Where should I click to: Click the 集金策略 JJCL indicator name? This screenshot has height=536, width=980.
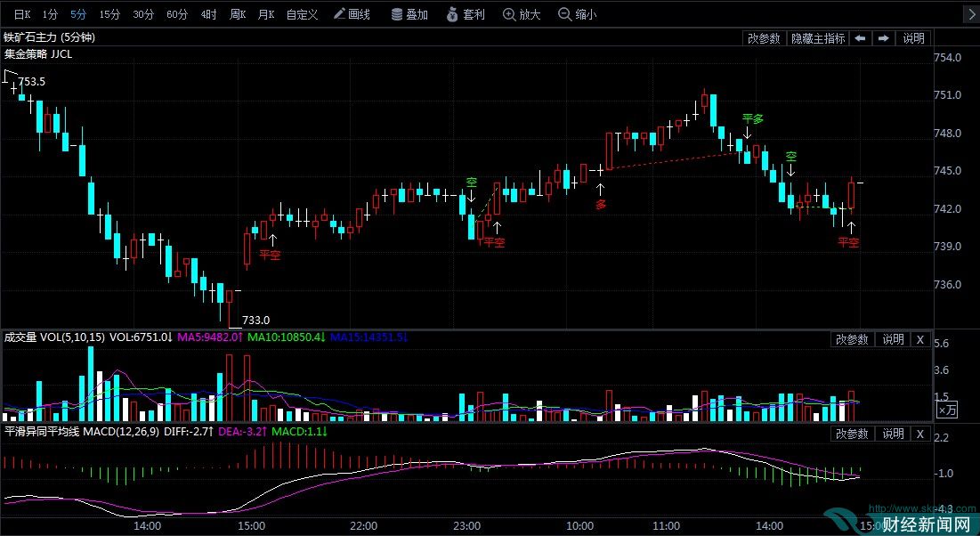pos(38,53)
